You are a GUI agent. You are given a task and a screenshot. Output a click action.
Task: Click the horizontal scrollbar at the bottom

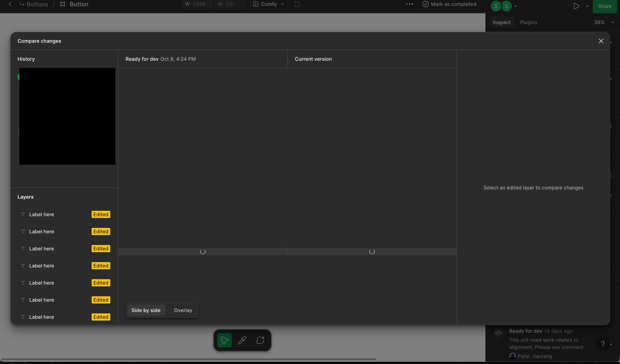[x=187, y=359]
